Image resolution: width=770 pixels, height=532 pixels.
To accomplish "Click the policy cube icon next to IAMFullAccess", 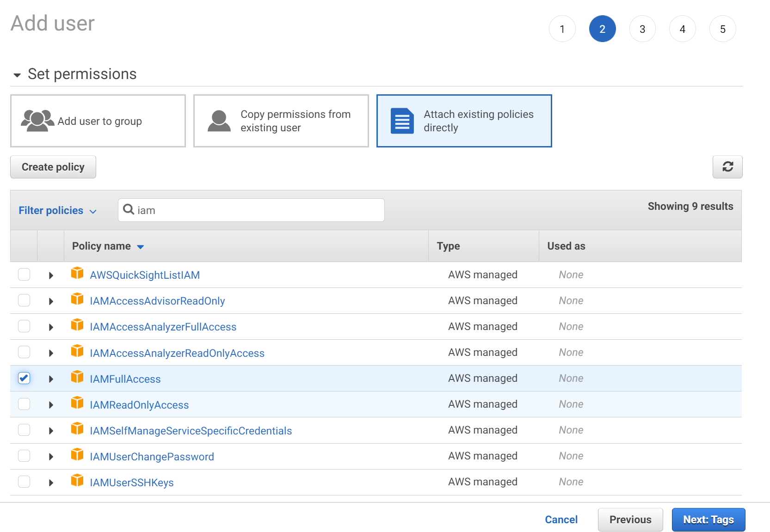I will [x=77, y=377].
